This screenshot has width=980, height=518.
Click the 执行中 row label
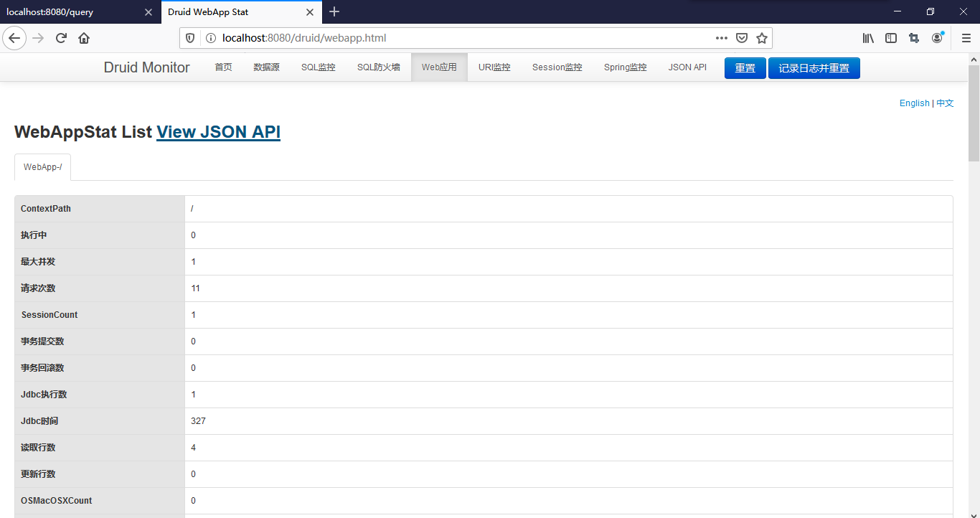pyautogui.click(x=34, y=235)
